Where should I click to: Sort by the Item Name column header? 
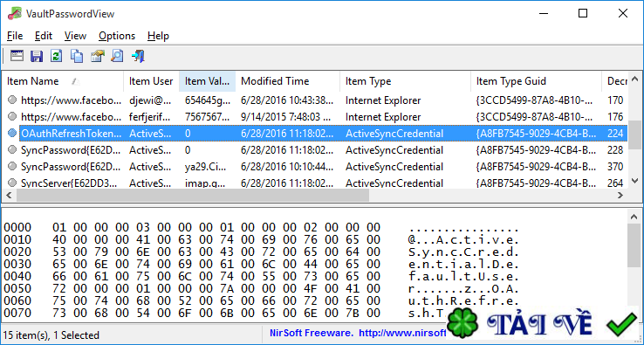coord(63,81)
